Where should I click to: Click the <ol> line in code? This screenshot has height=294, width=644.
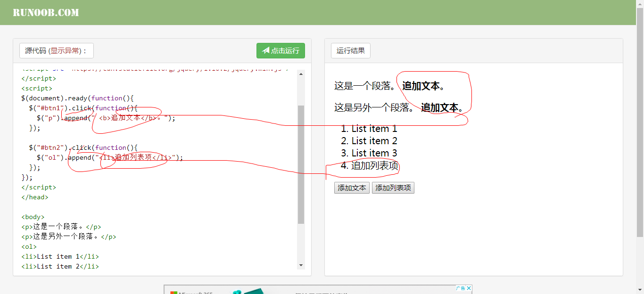click(29, 246)
